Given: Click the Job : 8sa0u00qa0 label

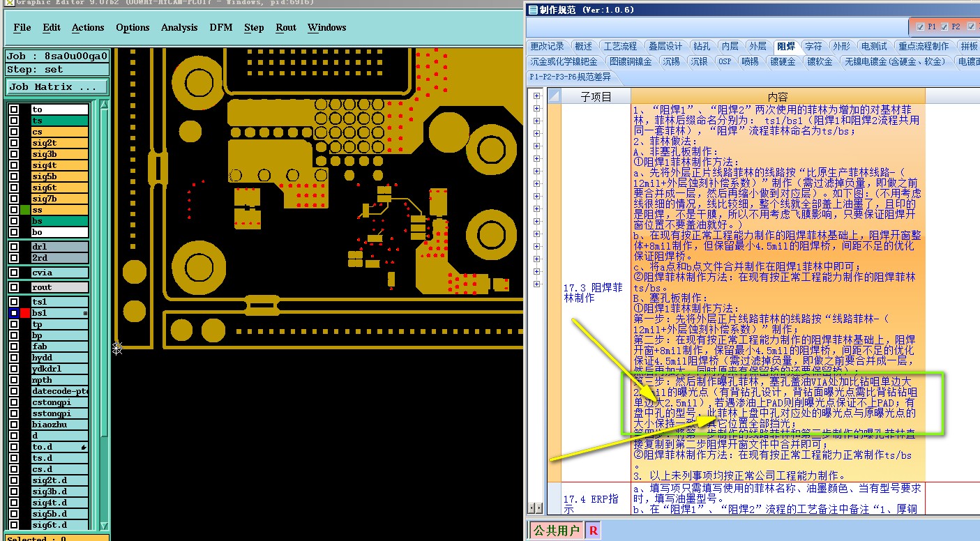Looking at the screenshot, I should click(57, 56).
